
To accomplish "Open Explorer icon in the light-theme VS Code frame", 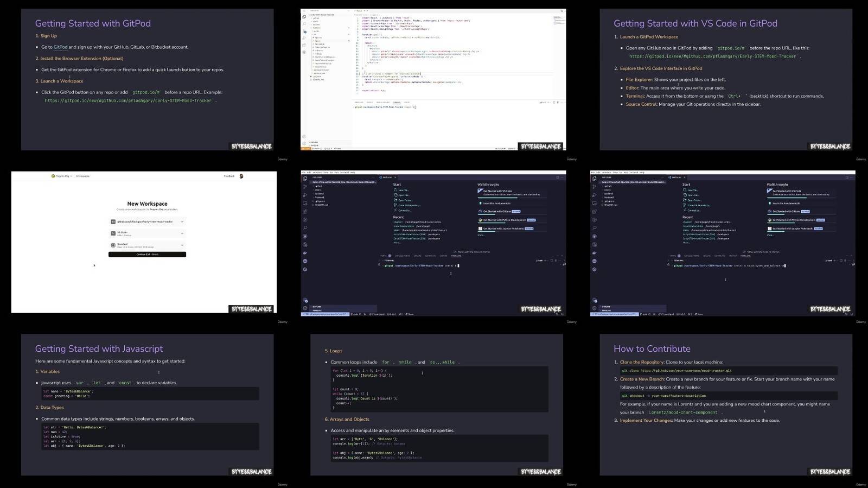I will click(x=304, y=17).
